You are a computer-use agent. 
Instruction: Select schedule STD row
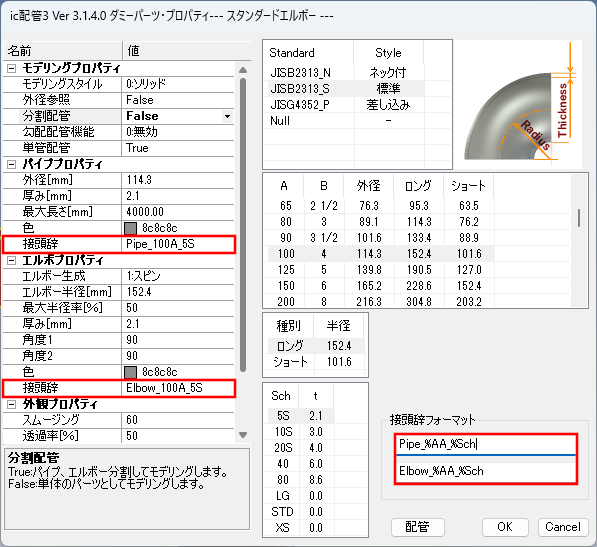click(301, 512)
